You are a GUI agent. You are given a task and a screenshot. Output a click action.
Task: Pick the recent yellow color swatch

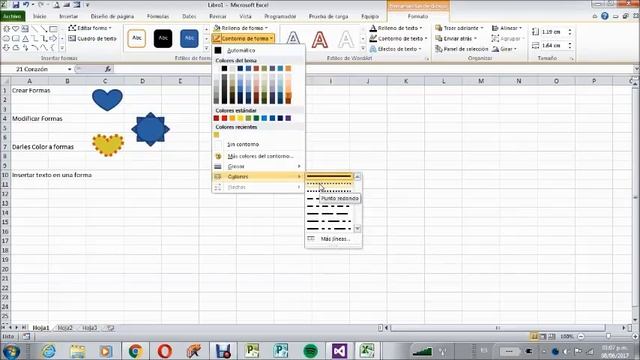[216, 135]
